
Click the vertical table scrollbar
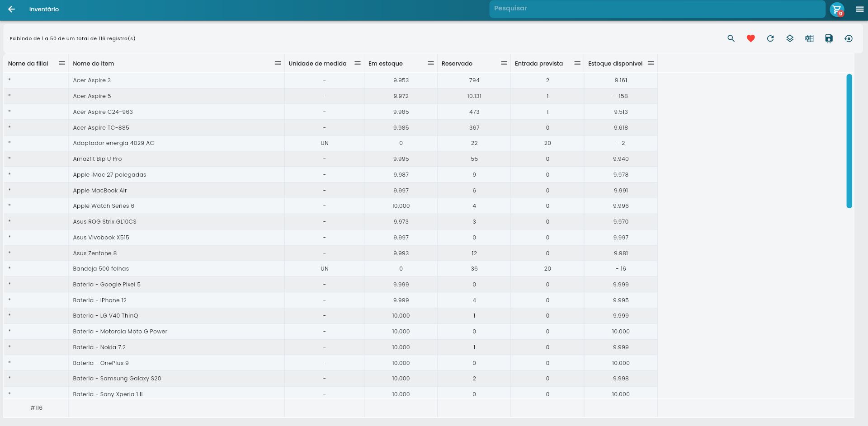[849, 141]
